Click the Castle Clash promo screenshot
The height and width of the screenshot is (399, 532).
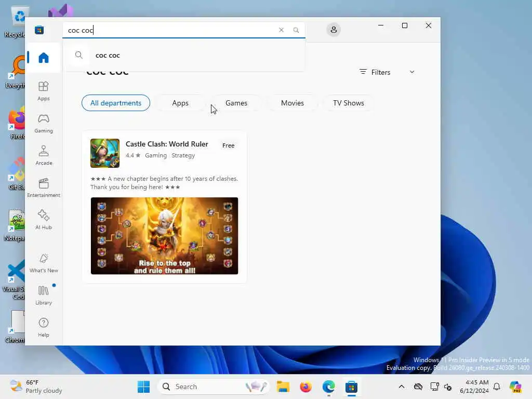[164, 236]
